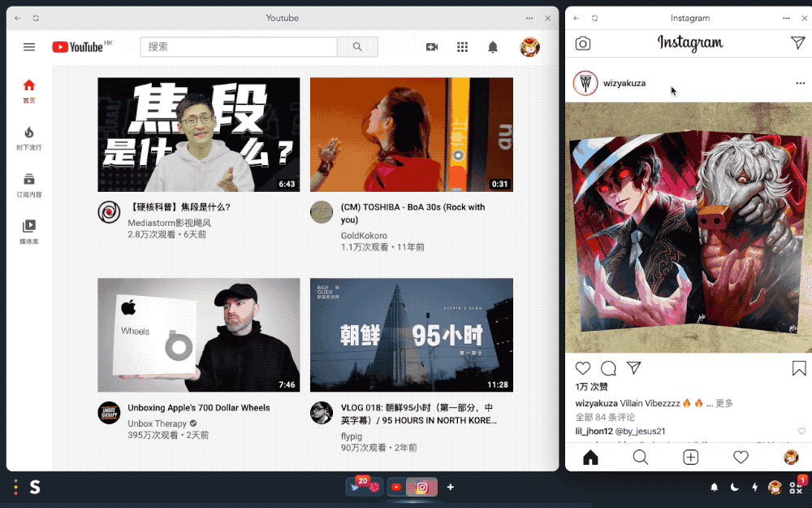Open channel flypig
Screen dimensions: 812x508
(x=352, y=436)
